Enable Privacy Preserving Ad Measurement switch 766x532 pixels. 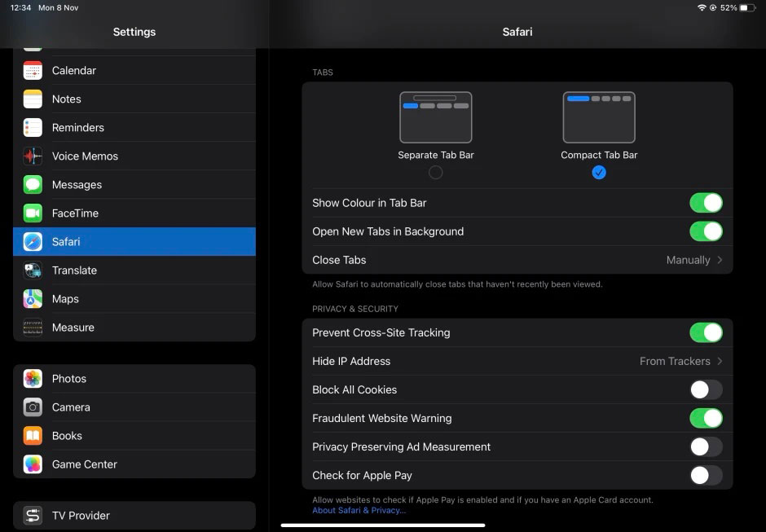coord(706,447)
